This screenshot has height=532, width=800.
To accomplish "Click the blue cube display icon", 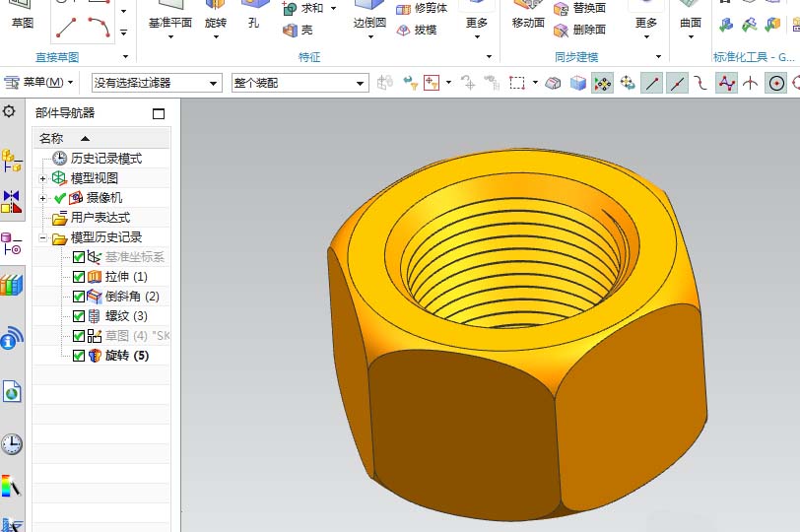I will click(x=577, y=83).
